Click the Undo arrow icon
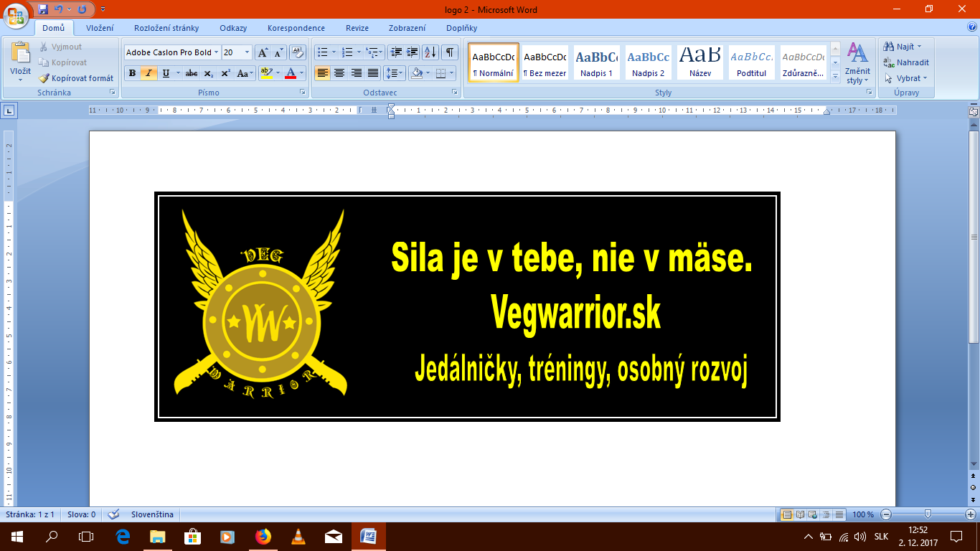 pyautogui.click(x=59, y=9)
